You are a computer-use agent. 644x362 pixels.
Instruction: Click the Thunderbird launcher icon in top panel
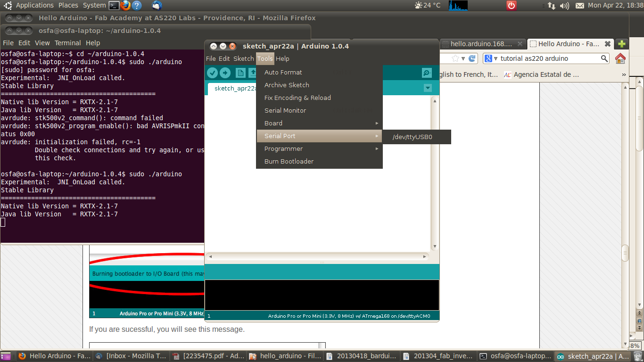tap(157, 6)
